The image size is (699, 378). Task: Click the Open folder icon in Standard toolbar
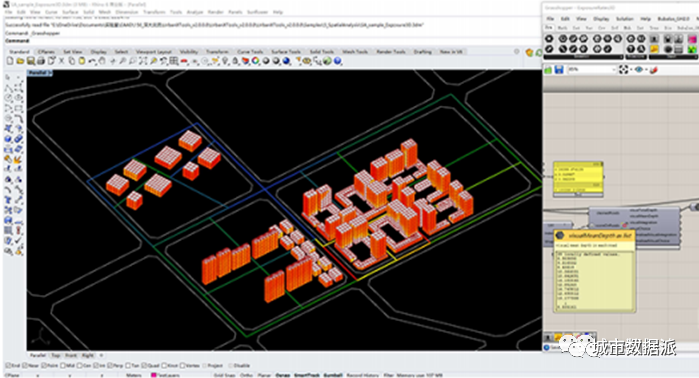[x=20, y=61]
